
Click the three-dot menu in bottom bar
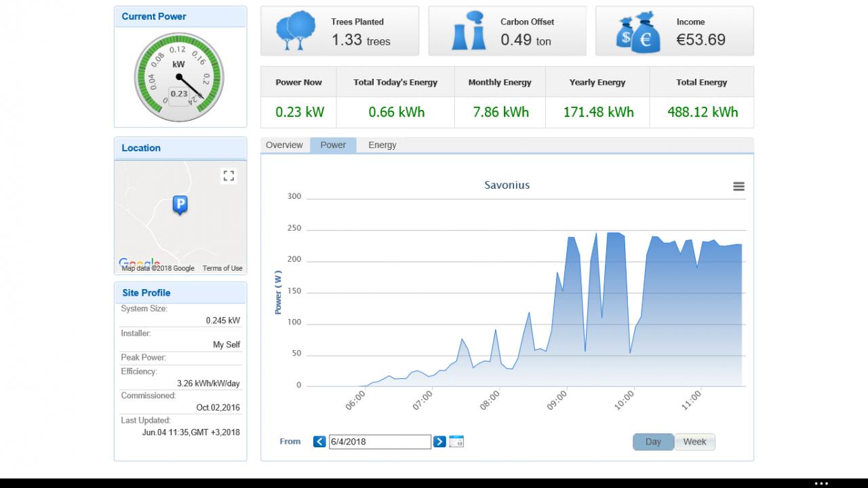(x=821, y=483)
